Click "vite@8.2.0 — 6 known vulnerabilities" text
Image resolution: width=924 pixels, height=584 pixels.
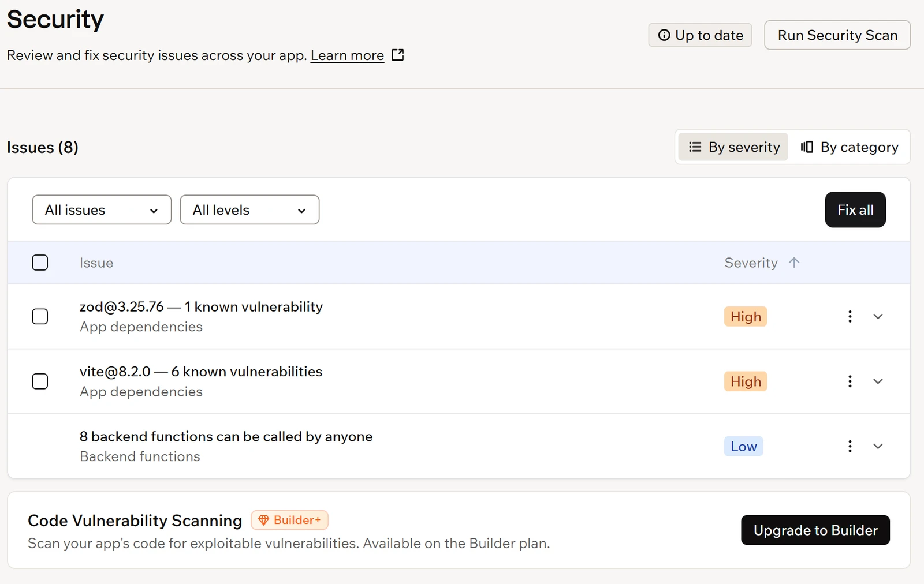tap(201, 372)
